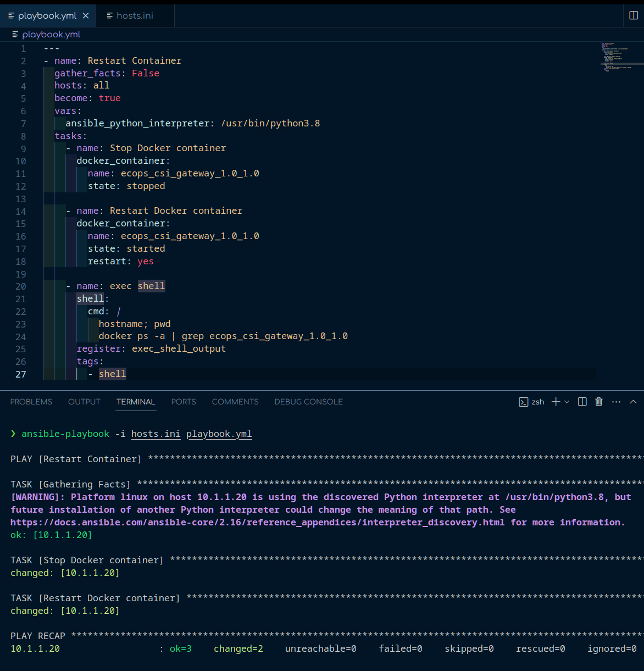Click the playbook.yml breadcrumb file icon

click(x=15, y=34)
